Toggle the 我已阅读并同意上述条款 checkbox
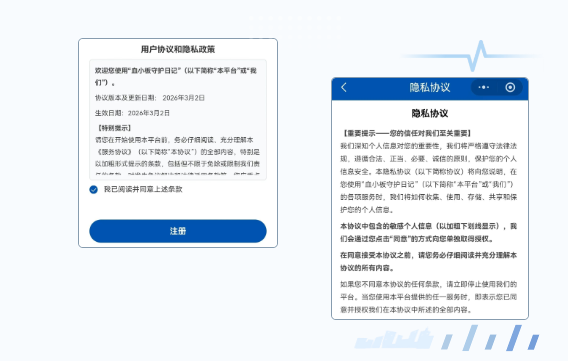Image resolution: width=568 pixels, height=361 pixels. [x=93, y=189]
